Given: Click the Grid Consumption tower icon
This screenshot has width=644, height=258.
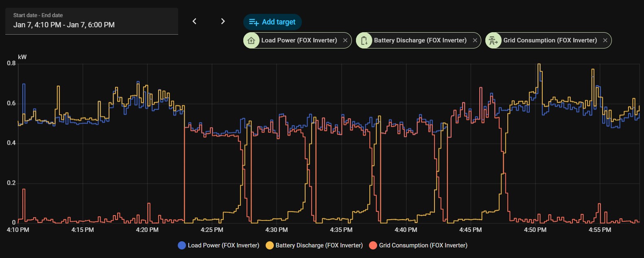Looking at the screenshot, I should (x=493, y=40).
